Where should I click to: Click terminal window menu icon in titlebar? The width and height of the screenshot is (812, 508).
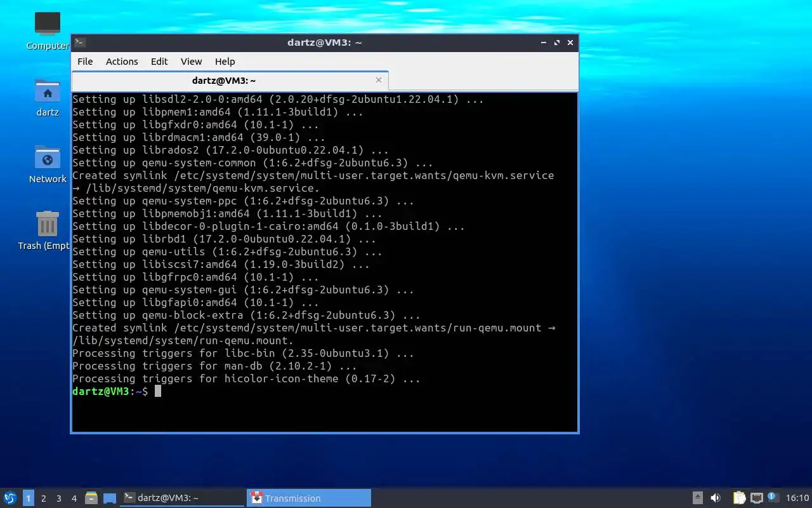coord(80,43)
